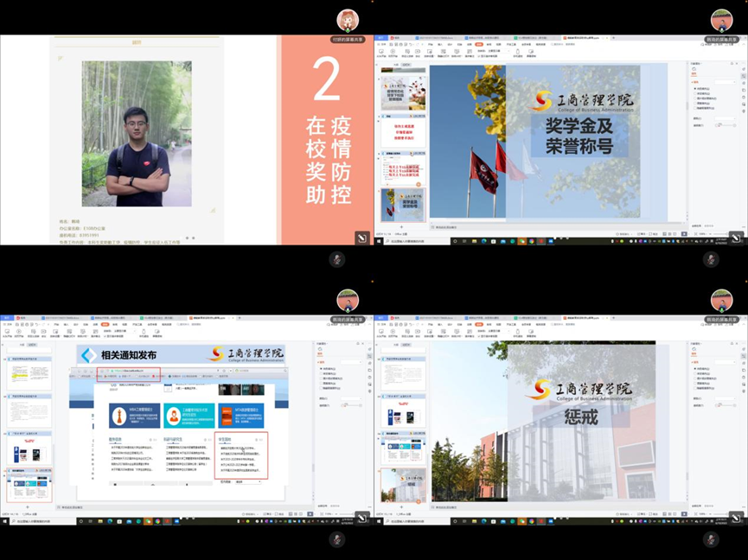Tap rotate-screen icon on the 疫情防控 shared screen
The image size is (748, 560).
[x=362, y=238]
